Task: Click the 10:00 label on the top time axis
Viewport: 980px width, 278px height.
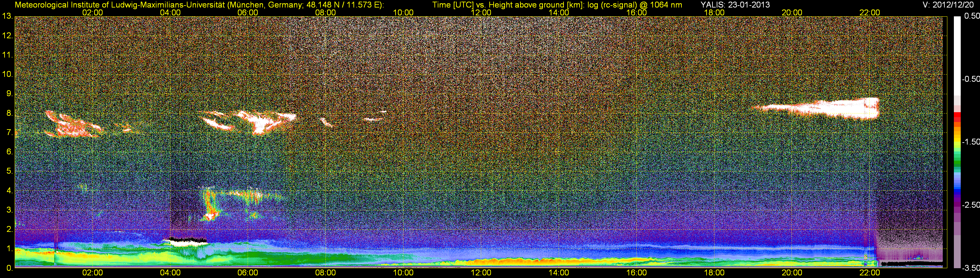Action: pos(403,12)
